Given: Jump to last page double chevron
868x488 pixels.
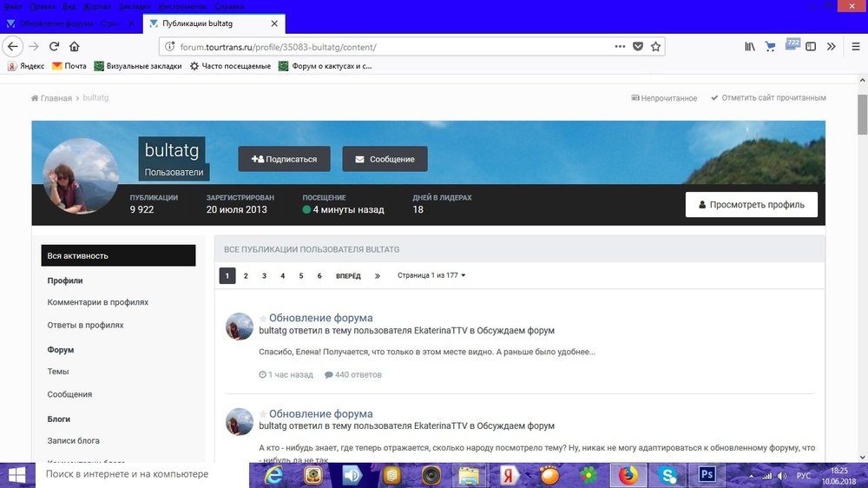Looking at the screenshot, I should 378,276.
